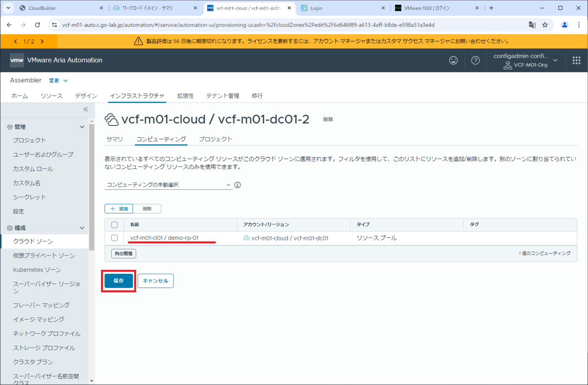Viewport: 588px width, 385px height.
Task: Open カスタム ロール in the sidebar
Action: pos(33,169)
